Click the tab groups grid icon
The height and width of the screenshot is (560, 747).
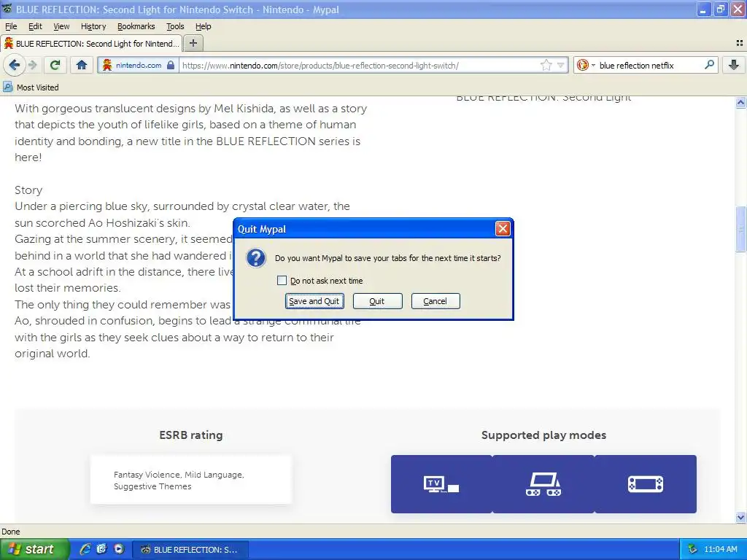point(739,43)
